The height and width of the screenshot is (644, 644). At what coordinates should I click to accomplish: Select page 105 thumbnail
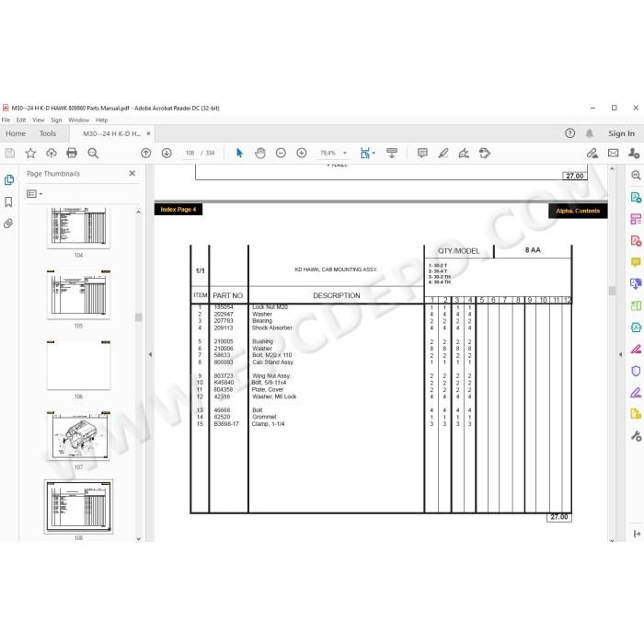(78, 294)
